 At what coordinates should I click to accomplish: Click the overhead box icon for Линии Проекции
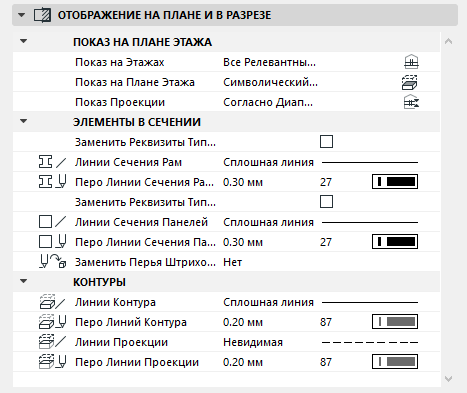point(46,342)
